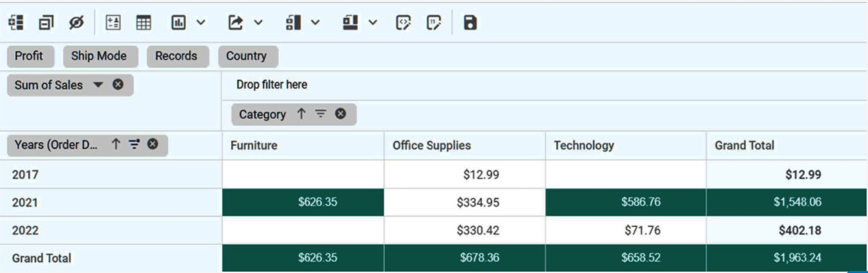
Task: Click the Grand Total column header
Action: tap(787, 145)
